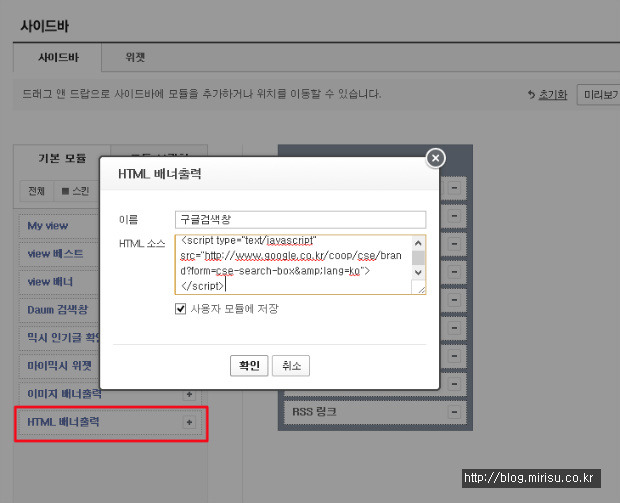Choose the 전체 filter
This screenshot has width=620, height=503.
pos(36,191)
